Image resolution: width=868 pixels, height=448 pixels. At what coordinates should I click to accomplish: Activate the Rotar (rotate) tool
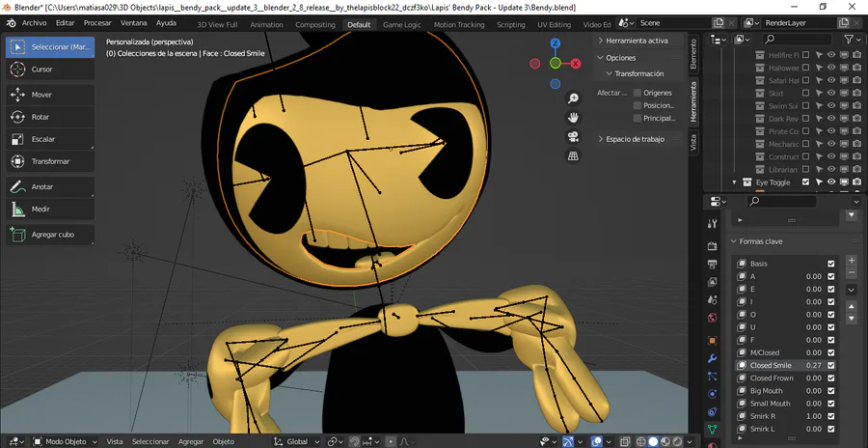tap(50, 117)
